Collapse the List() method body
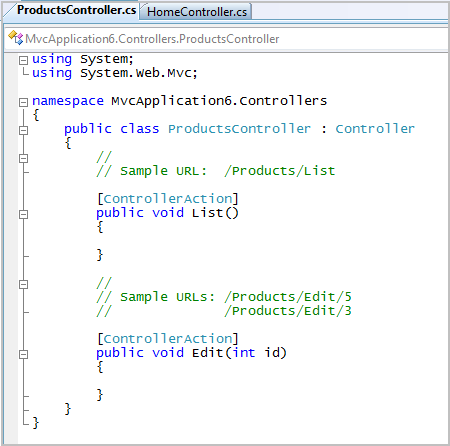This screenshot has height=446, width=450. pos(23,214)
